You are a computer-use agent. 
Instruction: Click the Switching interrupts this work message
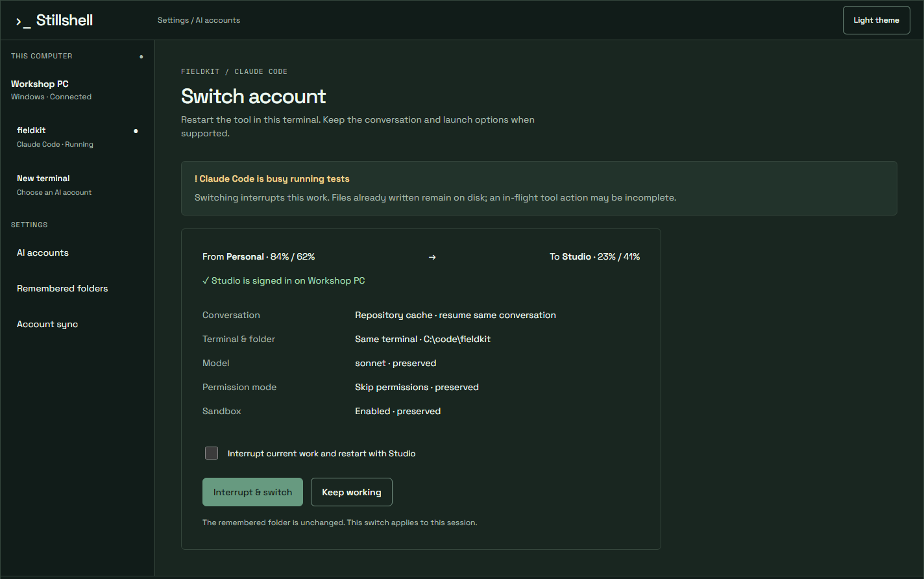pos(435,198)
